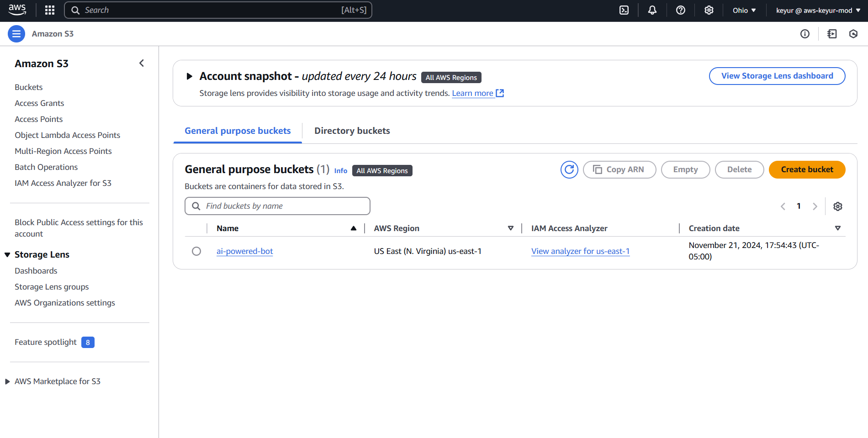Focus the Find buckets by name field
Image resolution: width=868 pixels, height=438 pixels.
(277, 206)
